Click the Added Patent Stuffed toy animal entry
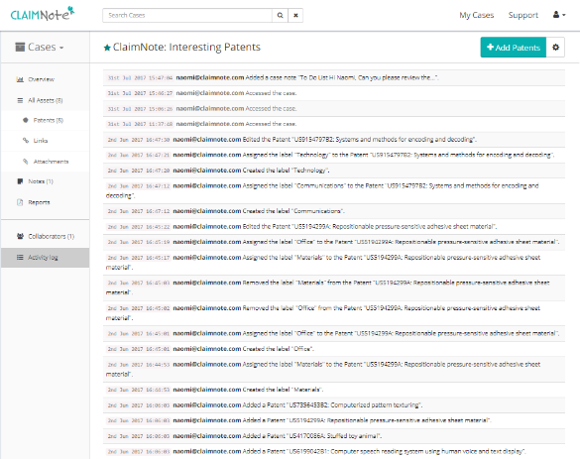Viewport: 580px width, 459px height. click(x=334, y=436)
